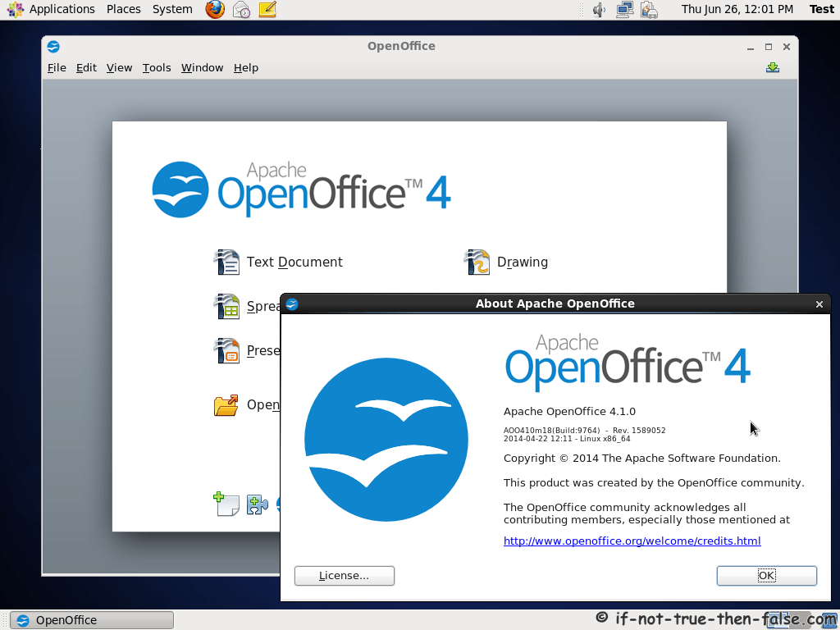Click the Test user menu
The height and width of the screenshot is (630, 840).
(x=821, y=9)
